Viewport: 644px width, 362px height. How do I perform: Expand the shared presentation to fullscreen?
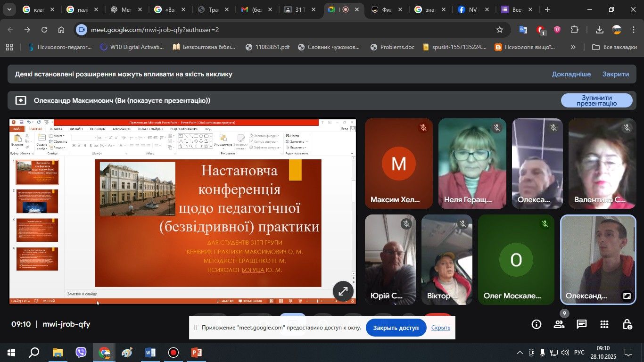[x=343, y=291]
